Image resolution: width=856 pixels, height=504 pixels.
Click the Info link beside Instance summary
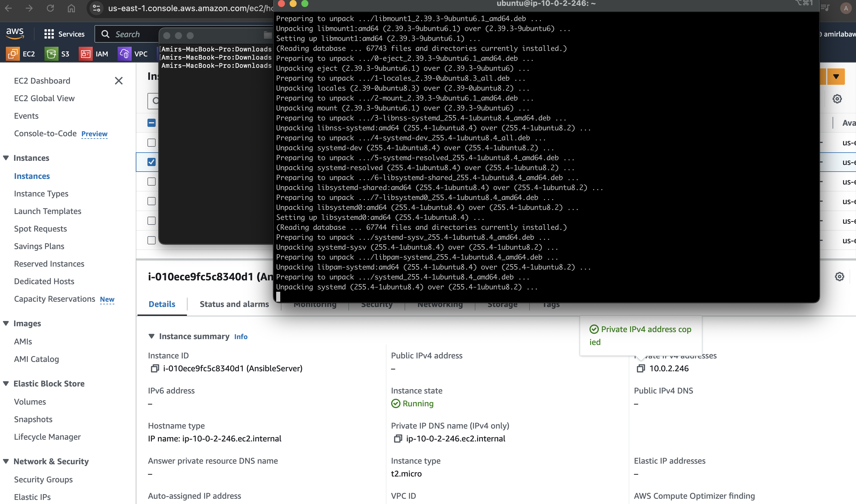[240, 336]
